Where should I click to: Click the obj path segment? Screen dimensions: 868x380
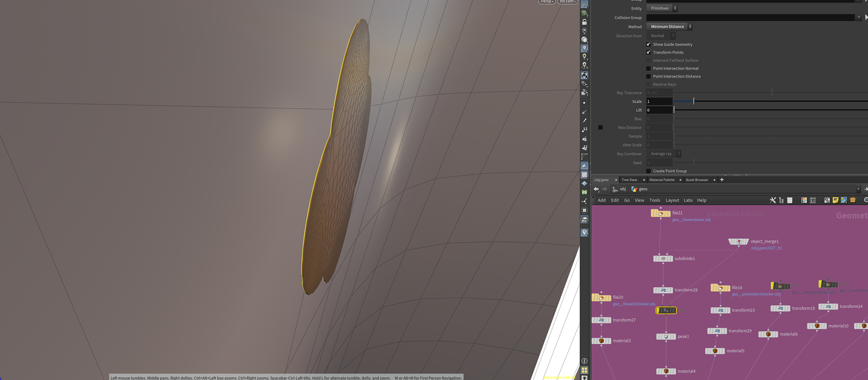(619, 189)
